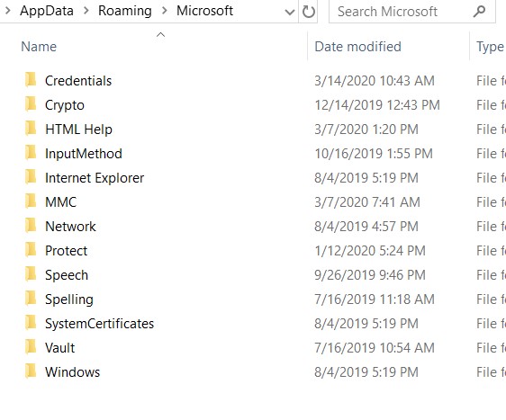Select the Windows folder name
Screen dimensions: 506x420
point(73,372)
